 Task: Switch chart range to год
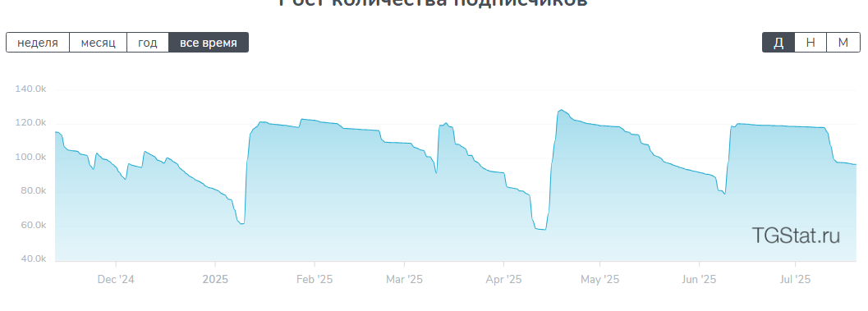coord(147,43)
